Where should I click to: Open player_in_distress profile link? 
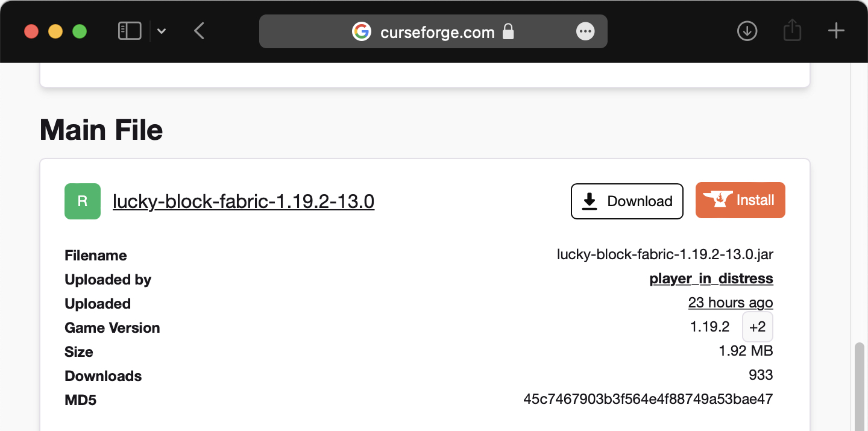(711, 278)
